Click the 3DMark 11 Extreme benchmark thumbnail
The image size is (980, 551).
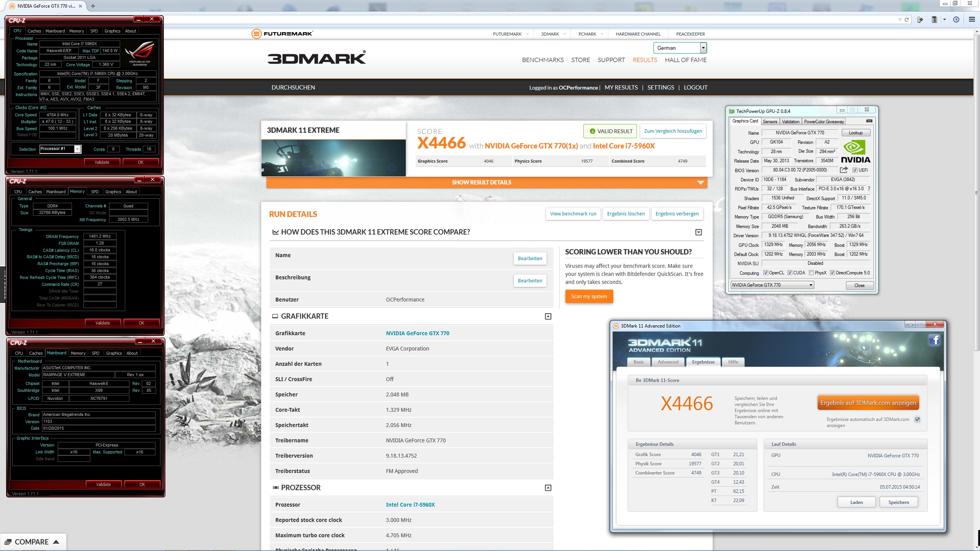pyautogui.click(x=333, y=158)
